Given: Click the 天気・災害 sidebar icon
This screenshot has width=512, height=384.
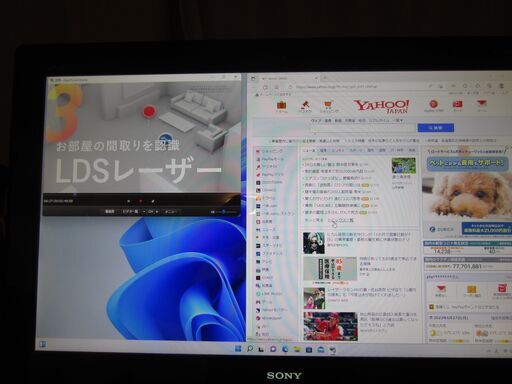Looking at the screenshot, I should click(x=258, y=238).
